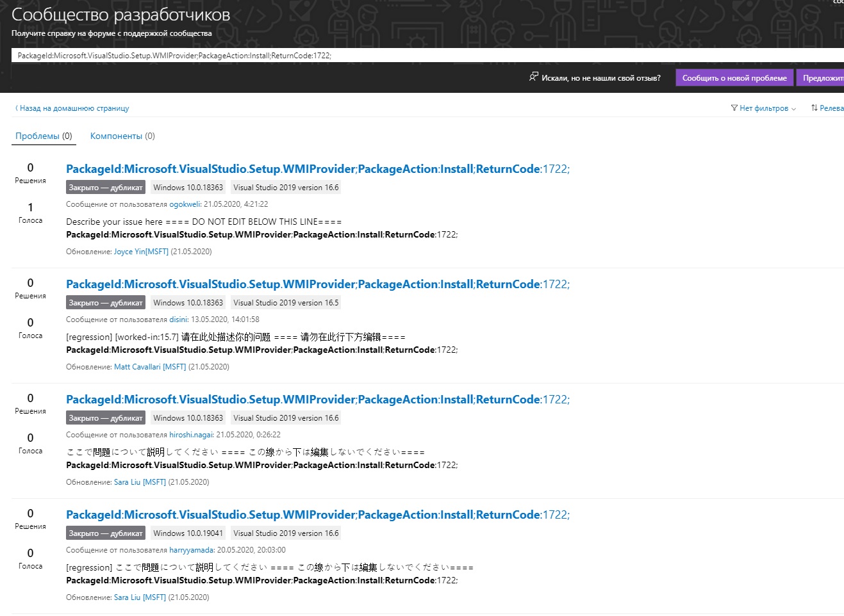Image resolution: width=844 pixels, height=616 pixels.
Task: Open the 'Нет фильтров' dropdown
Action: point(763,108)
